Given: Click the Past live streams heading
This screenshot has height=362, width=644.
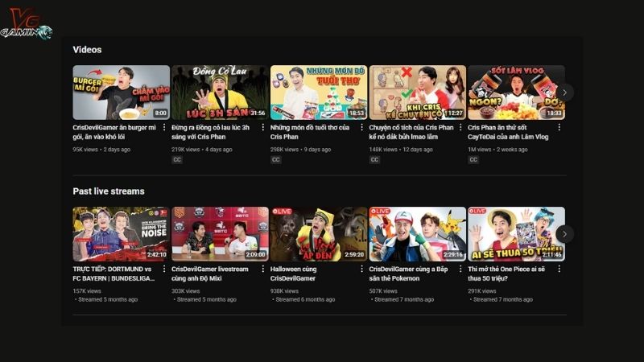Looking at the screenshot, I should [x=109, y=191].
